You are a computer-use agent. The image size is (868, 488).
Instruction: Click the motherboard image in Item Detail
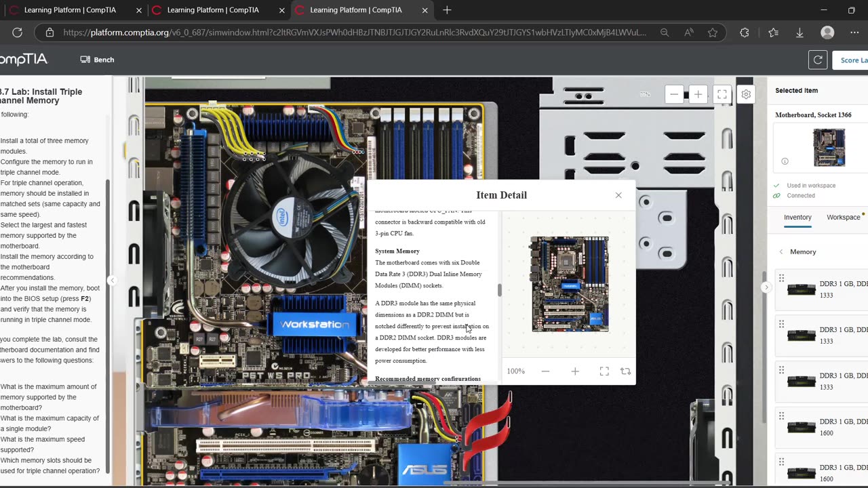point(569,284)
